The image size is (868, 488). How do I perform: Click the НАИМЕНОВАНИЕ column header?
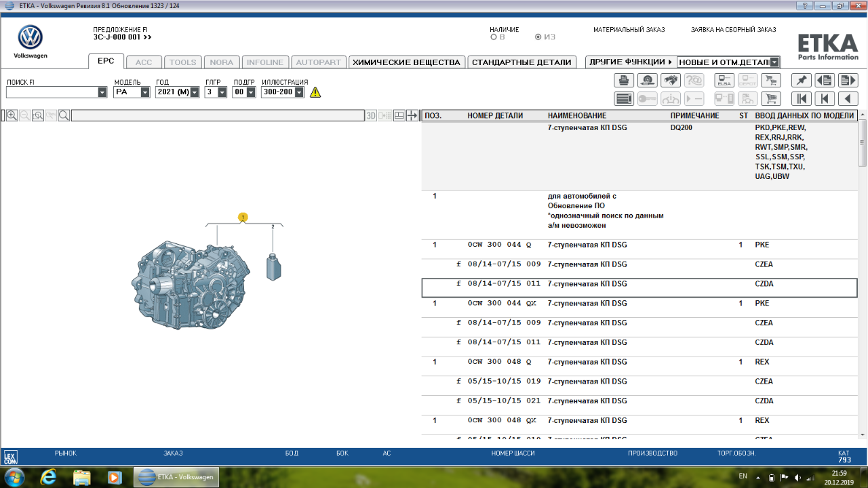point(577,116)
